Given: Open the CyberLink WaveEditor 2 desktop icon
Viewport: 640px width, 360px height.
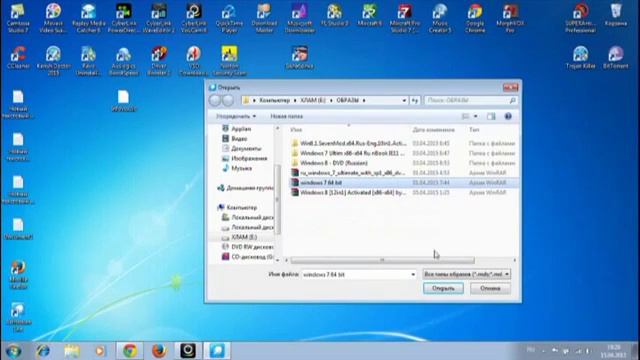Looking at the screenshot, I should coord(158,18).
